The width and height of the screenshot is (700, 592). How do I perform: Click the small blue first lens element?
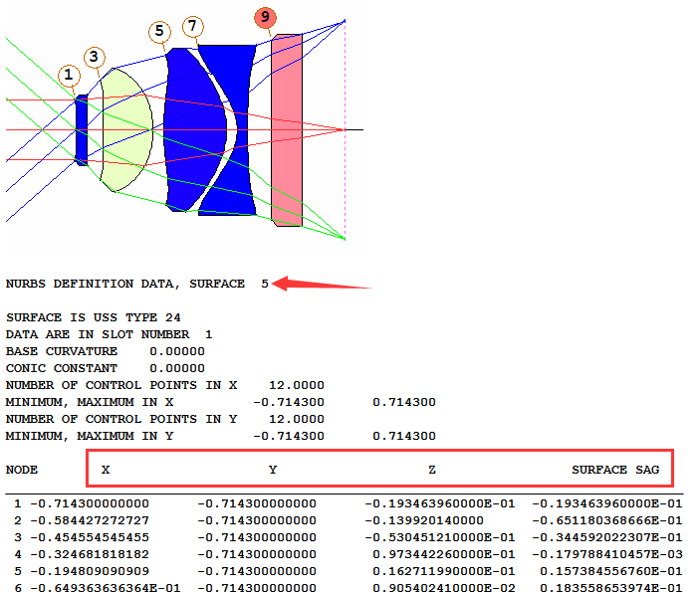(82, 130)
